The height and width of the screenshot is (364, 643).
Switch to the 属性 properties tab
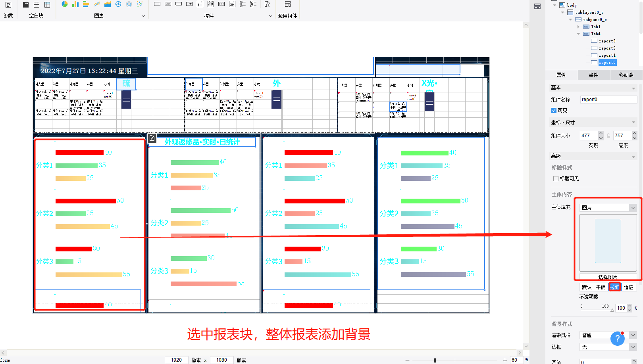click(x=561, y=75)
